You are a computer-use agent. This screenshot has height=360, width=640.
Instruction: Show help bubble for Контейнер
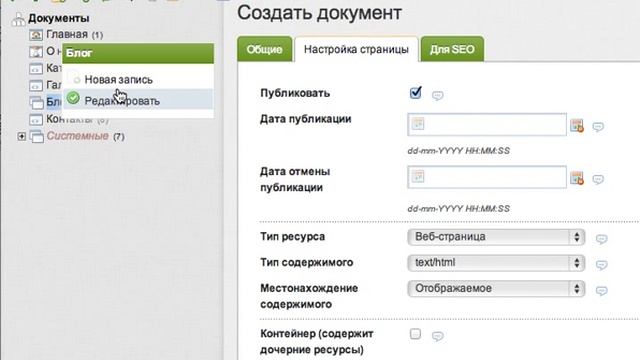pyautogui.click(x=438, y=336)
